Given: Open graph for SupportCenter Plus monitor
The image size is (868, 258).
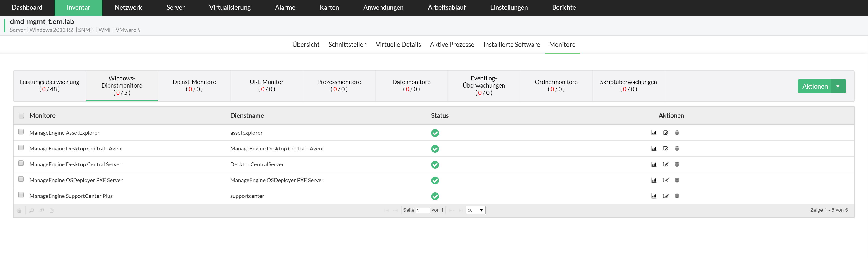Looking at the screenshot, I should point(654,196).
